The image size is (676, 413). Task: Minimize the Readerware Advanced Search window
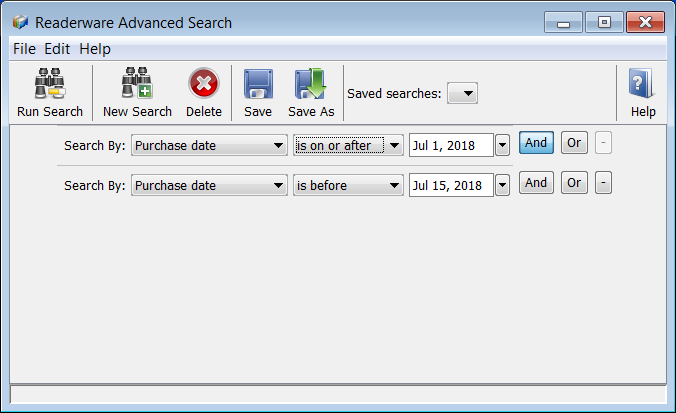(563, 22)
